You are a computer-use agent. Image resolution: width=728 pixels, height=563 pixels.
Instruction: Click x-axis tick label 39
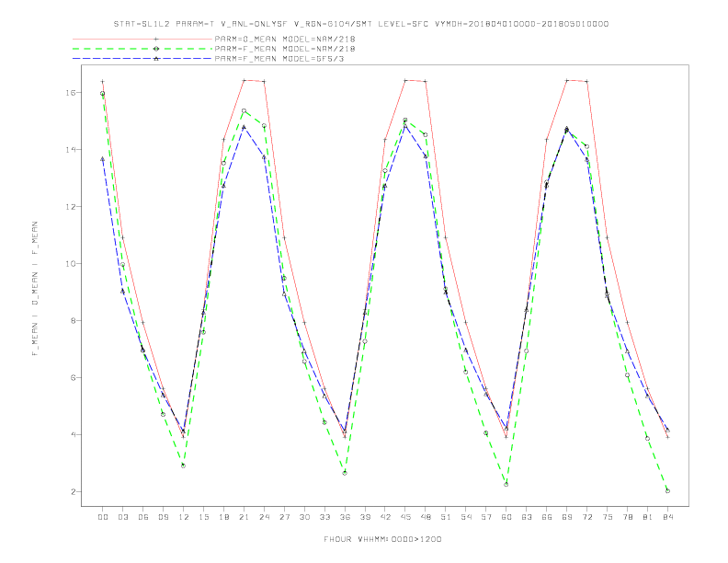(365, 517)
